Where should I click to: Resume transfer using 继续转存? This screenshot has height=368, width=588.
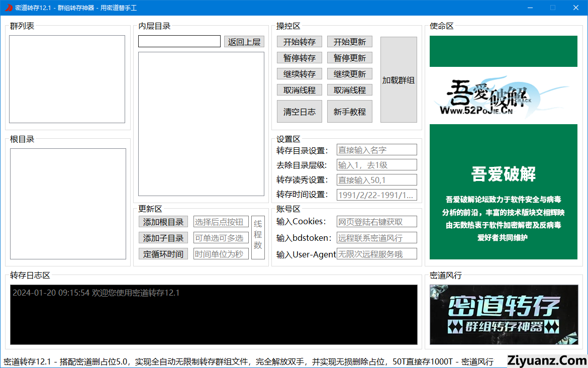pyautogui.click(x=299, y=74)
